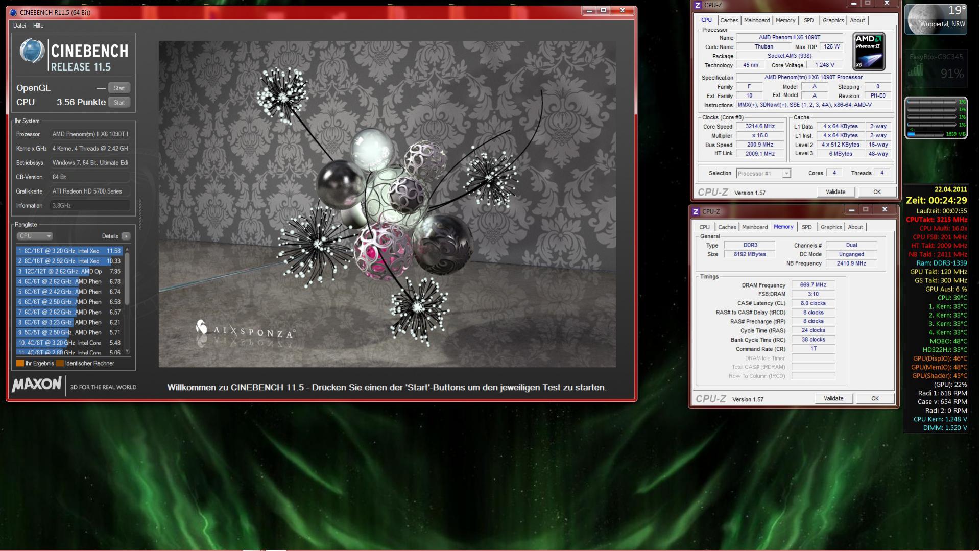Maximize the Cinebench window
Image resolution: width=980 pixels, height=551 pixels.
pyautogui.click(x=603, y=11)
